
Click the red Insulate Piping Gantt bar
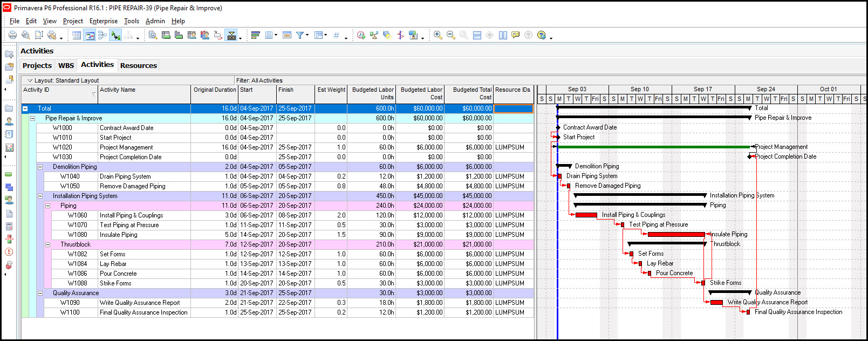tap(675, 234)
